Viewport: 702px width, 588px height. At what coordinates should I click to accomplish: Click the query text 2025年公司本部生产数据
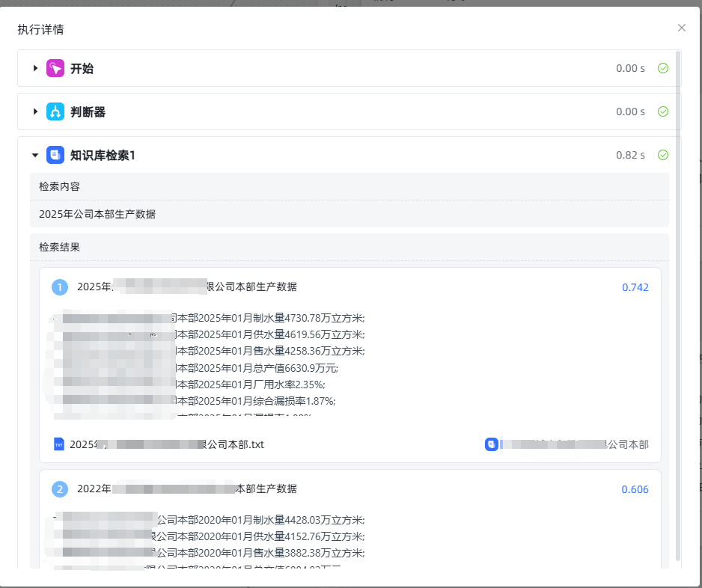[x=97, y=214]
